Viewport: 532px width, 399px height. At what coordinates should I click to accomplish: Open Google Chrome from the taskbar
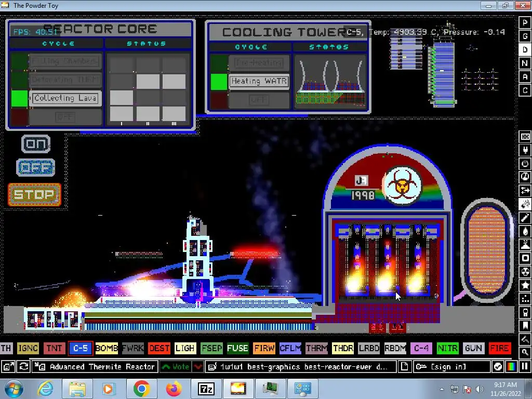click(141, 389)
